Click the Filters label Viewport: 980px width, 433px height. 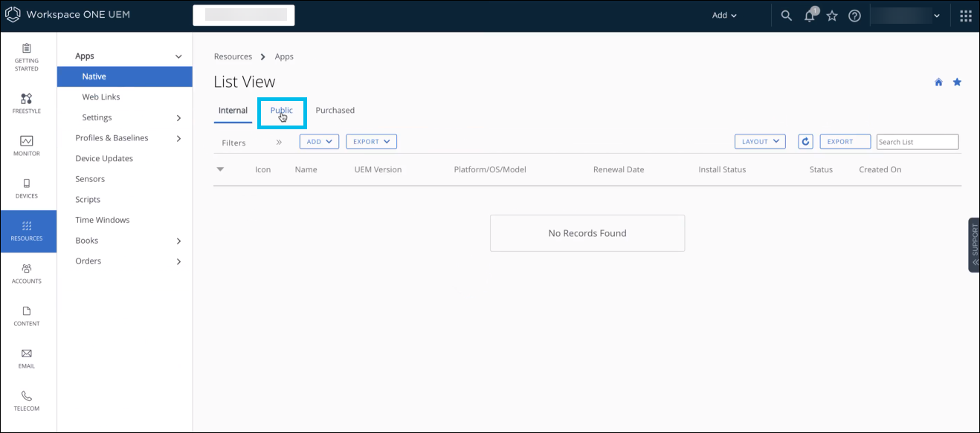(x=234, y=143)
